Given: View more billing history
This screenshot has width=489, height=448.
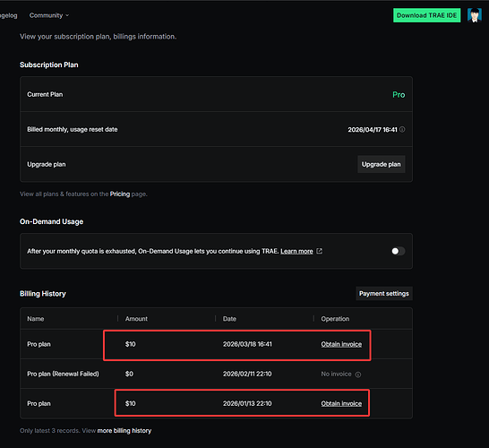Looking at the screenshot, I should 124,431.
